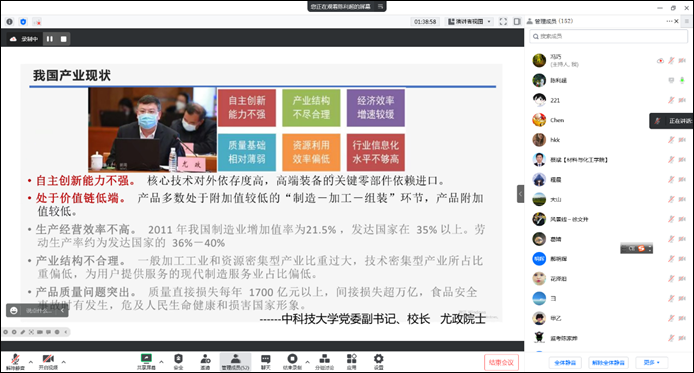Image resolution: width=694 pixels, height=373 pixels.
Task: Collapse the annotation toolbar arrow
Action: 66,332
